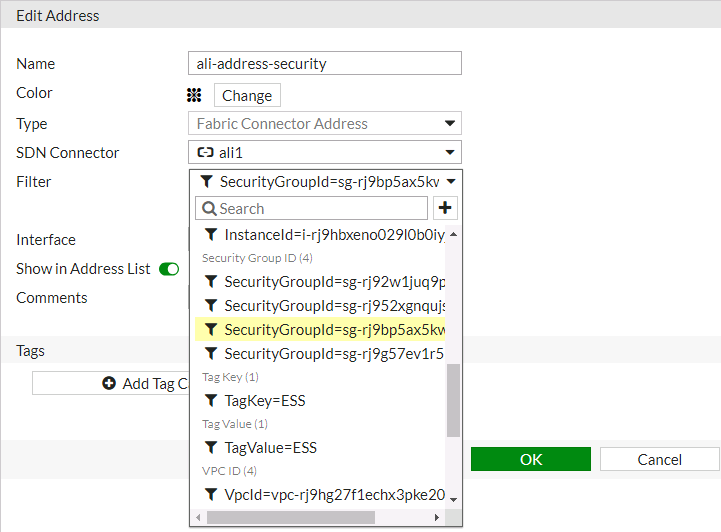Click the green OK button
This screenshot has width=721, height=532.
pyautogui.click(x=531, y=459)
